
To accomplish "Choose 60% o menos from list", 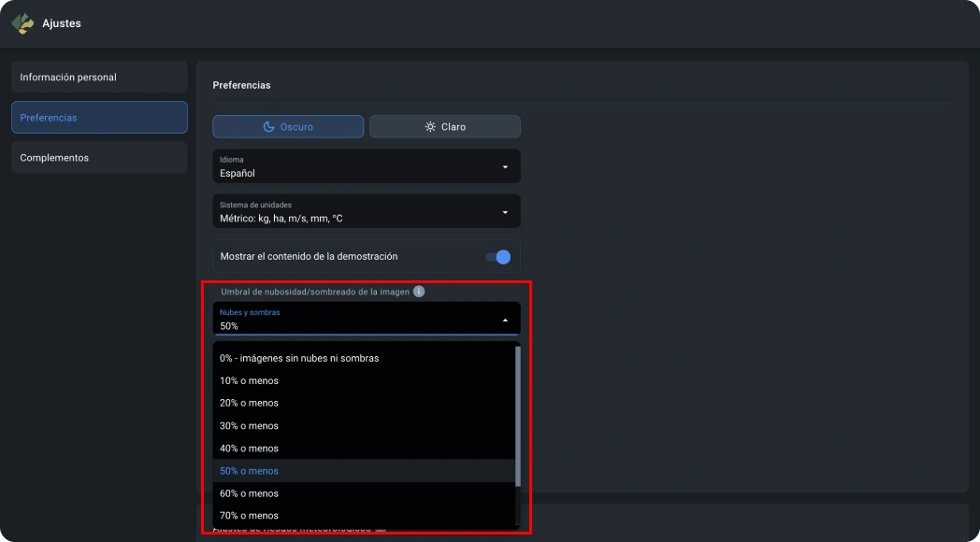I will (249, 493).
